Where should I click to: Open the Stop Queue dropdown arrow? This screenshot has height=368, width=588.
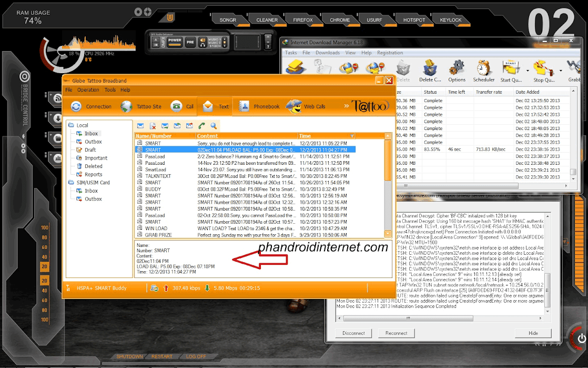[561, 71]
